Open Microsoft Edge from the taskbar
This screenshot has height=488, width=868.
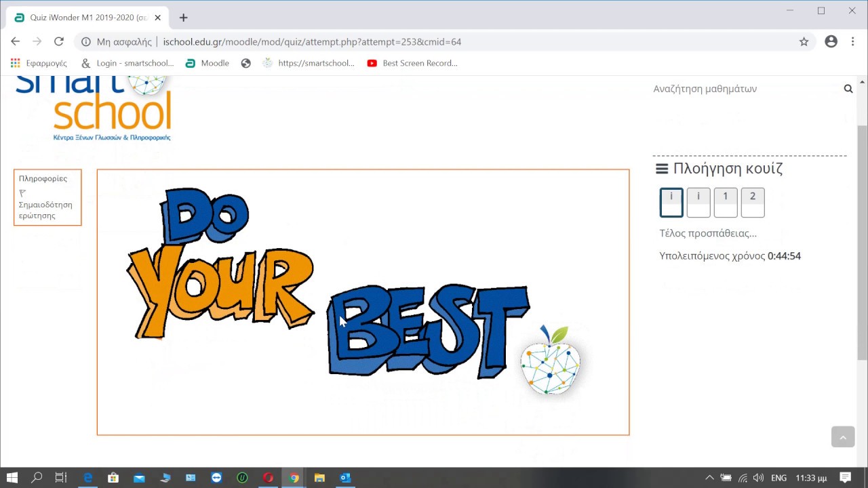87,478
